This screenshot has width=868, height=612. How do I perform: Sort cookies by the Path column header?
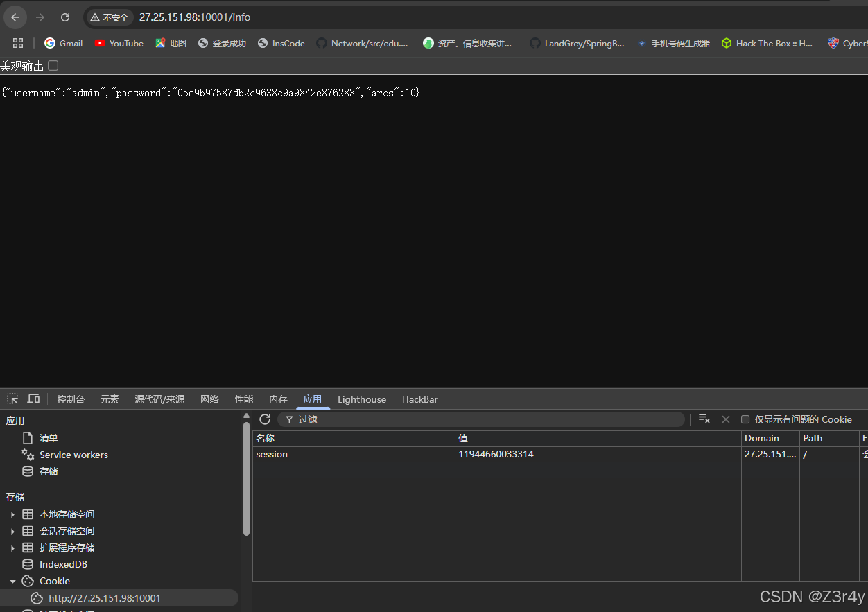point(829,438)
